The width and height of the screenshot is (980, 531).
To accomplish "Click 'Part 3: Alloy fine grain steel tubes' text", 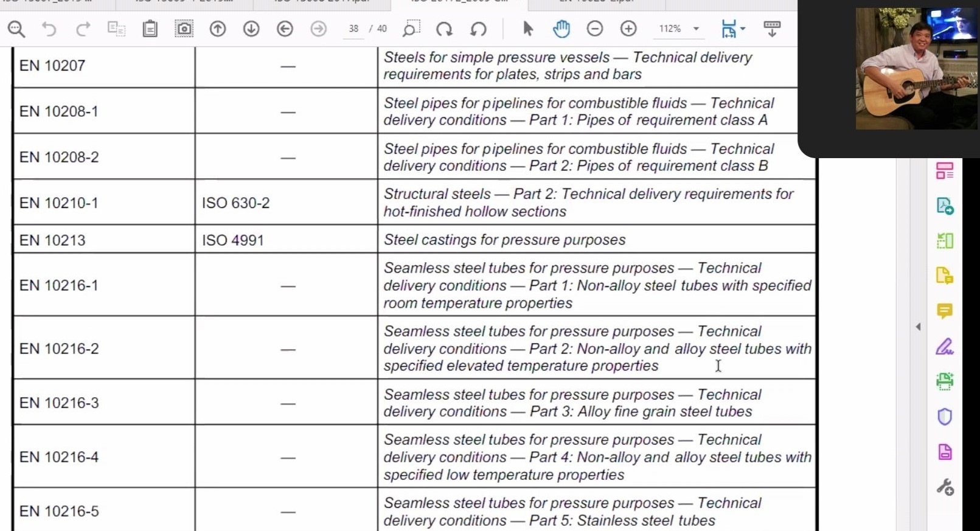I will pyautogui.click(x=641, y=412).
